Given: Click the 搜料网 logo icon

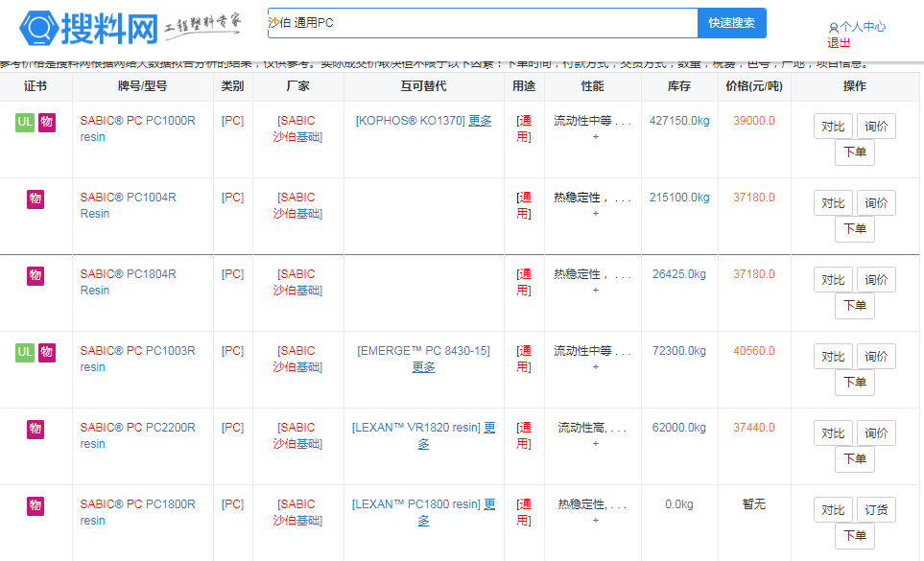Looking at the screenshot, I should click(39, 28).
